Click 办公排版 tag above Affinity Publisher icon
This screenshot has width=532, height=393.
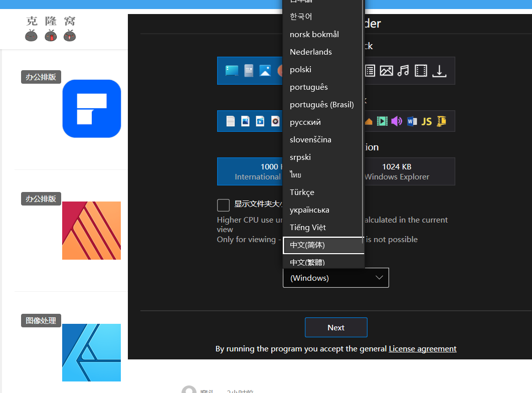[41, 199]
